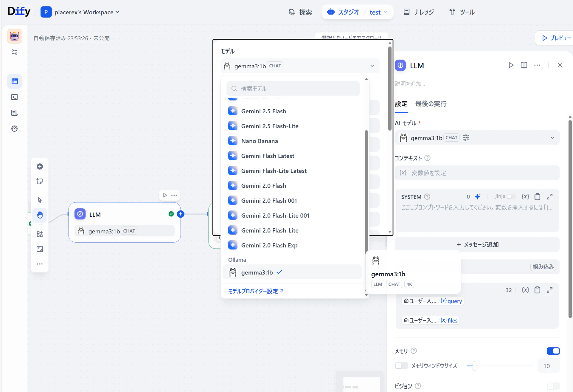Expand the SYSTEM prompt editor

point(549,196)
